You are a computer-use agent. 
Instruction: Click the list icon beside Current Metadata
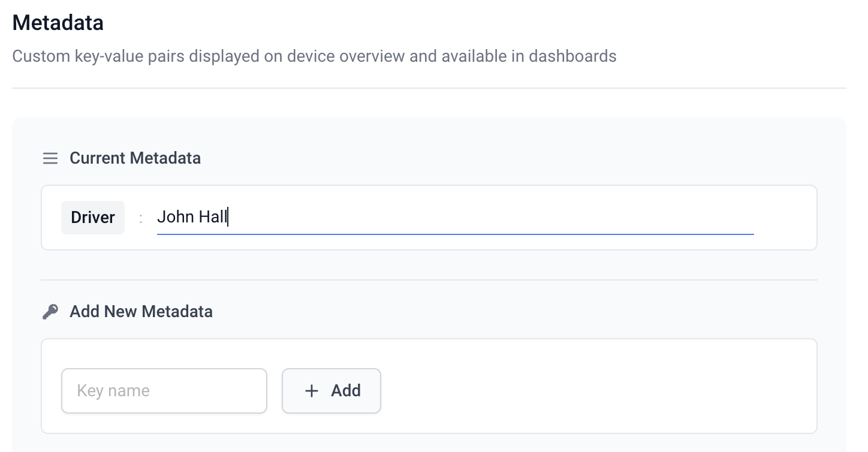[x=50, y=158]
